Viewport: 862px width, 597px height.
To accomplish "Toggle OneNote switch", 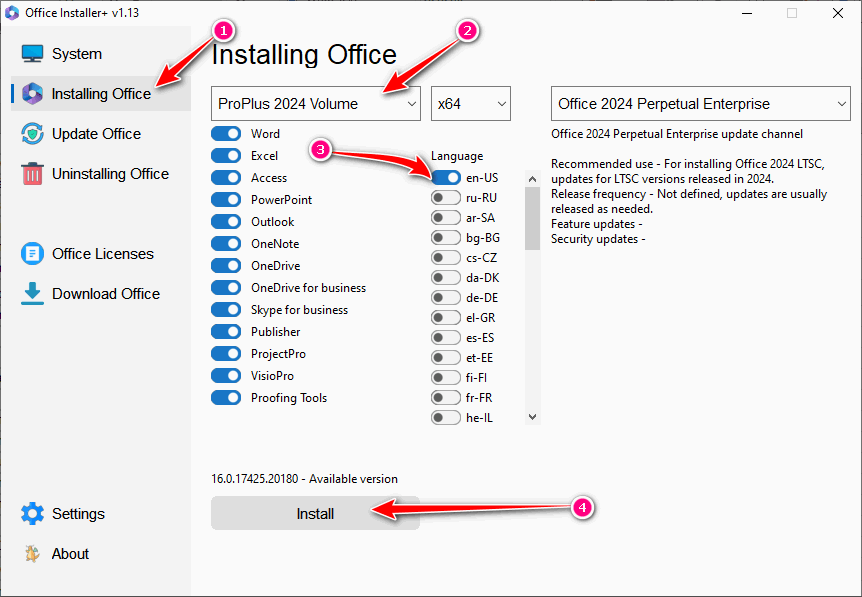I will pos(226,244).
